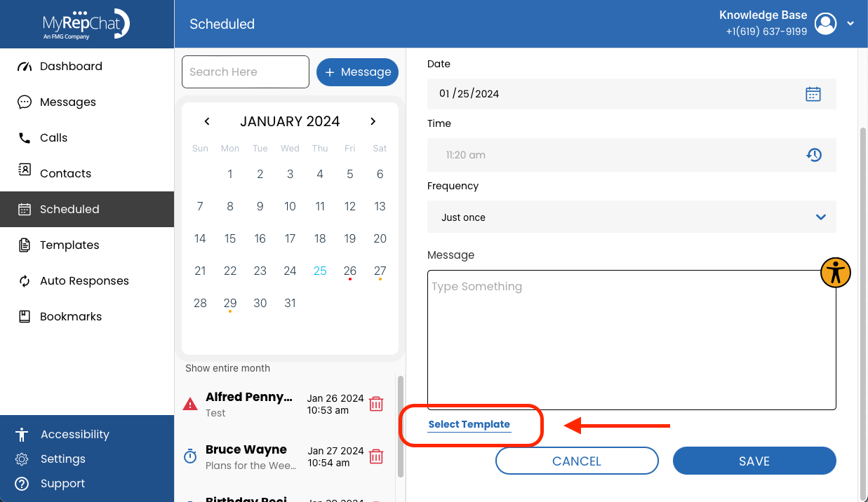Delete Alfred Penny's scheduled message via trash icon
Image resolution: width=868 pixels, height=502 pixels.
(376, 404)
